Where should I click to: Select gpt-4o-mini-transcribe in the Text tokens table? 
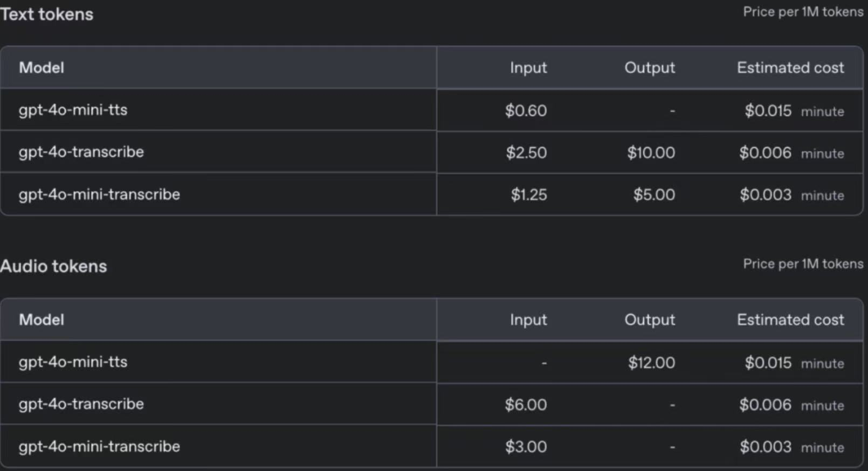point(99,194)
